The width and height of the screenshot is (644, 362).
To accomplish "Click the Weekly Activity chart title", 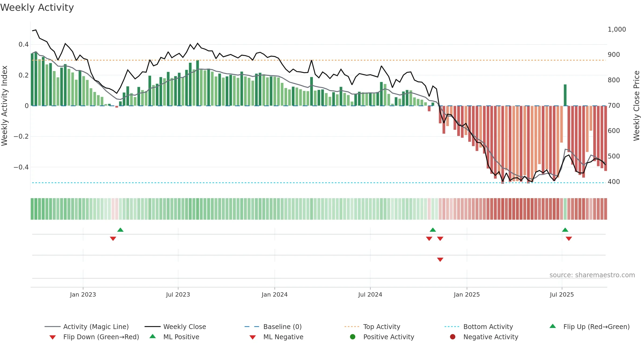I will [x=37, y=8].
